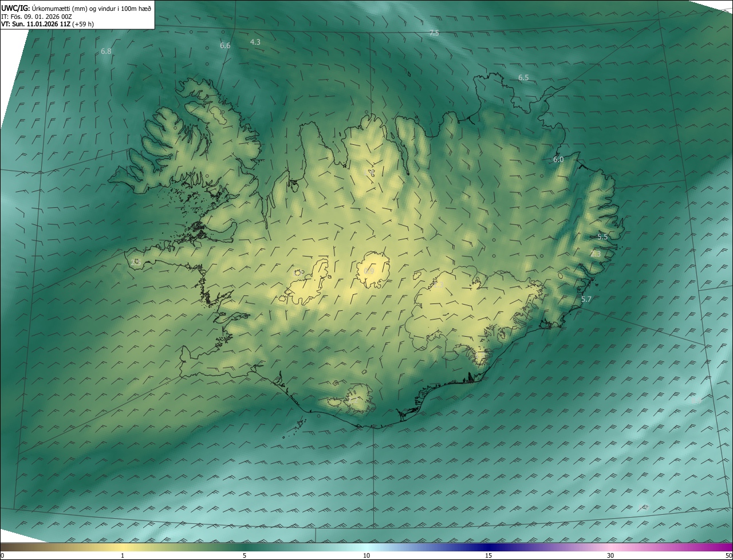This screenshot has width=733, height=560.
Task: Click the 7.5 value on the map
Action: (x=434, y=33)
